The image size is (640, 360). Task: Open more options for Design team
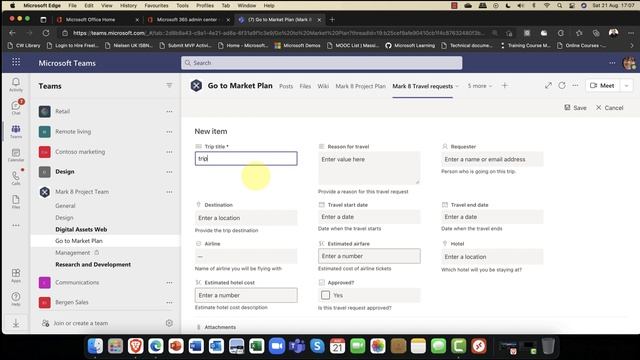click(169, 172)
